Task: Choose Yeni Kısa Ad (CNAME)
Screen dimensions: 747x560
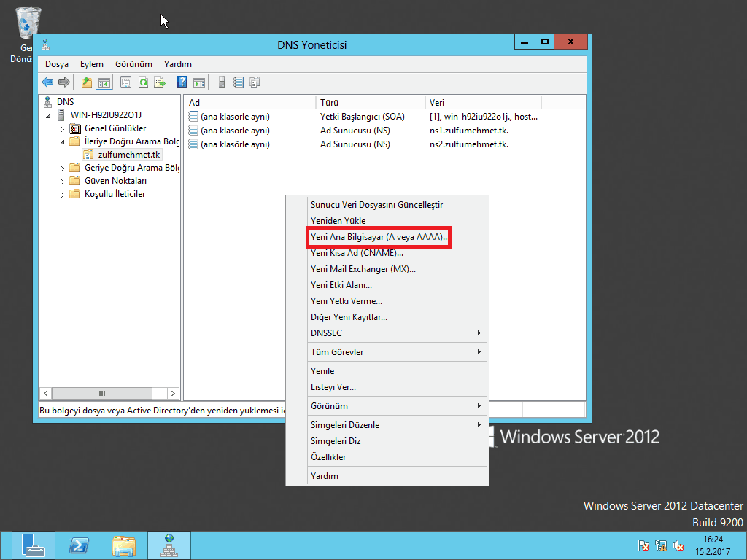Action: coord(387,253)
